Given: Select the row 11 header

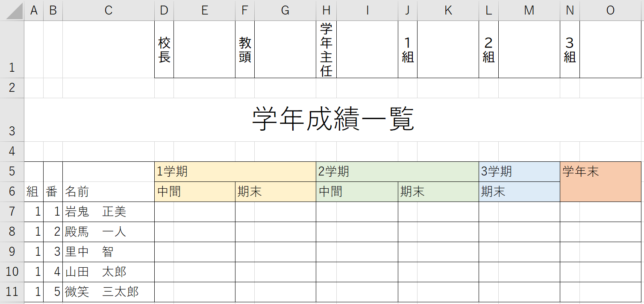Looking at the screenshot, I should [12, 292].
